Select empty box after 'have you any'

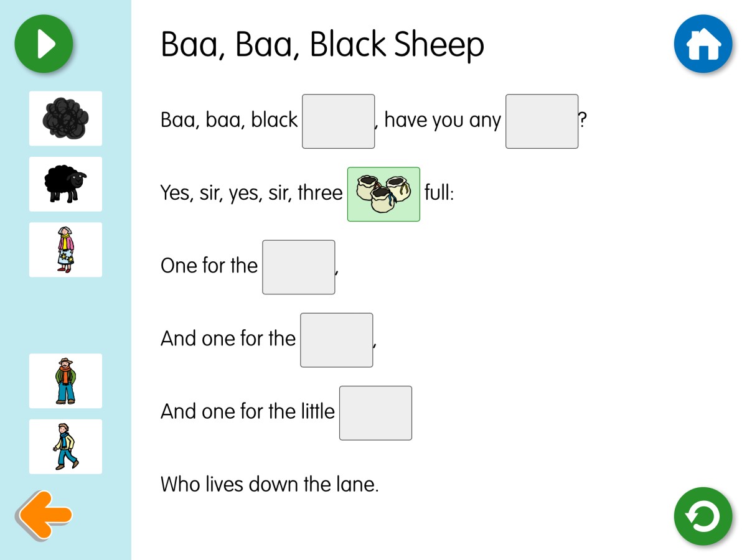(542, 121)
